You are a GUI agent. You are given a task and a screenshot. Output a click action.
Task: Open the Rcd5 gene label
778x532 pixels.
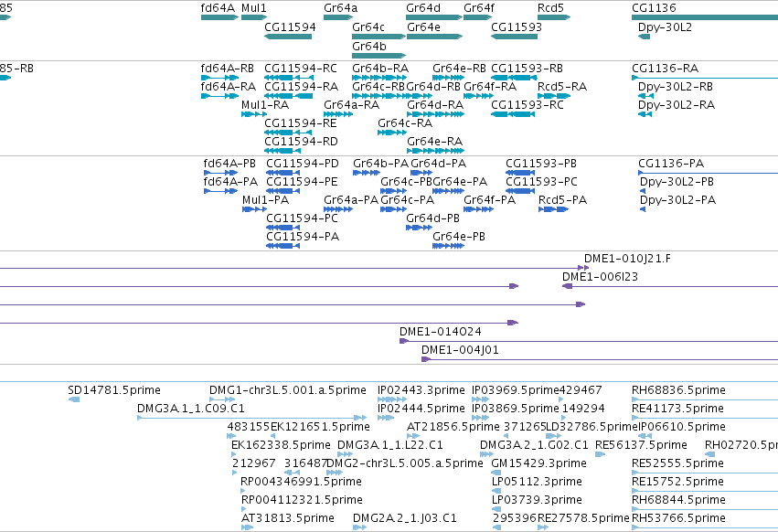[x=550, y=8]
